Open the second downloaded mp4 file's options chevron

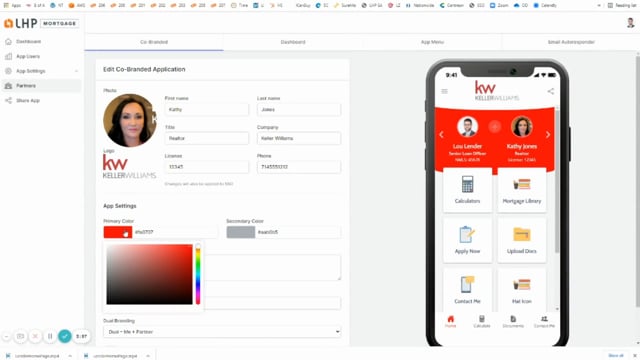click(x=148, y=356)
